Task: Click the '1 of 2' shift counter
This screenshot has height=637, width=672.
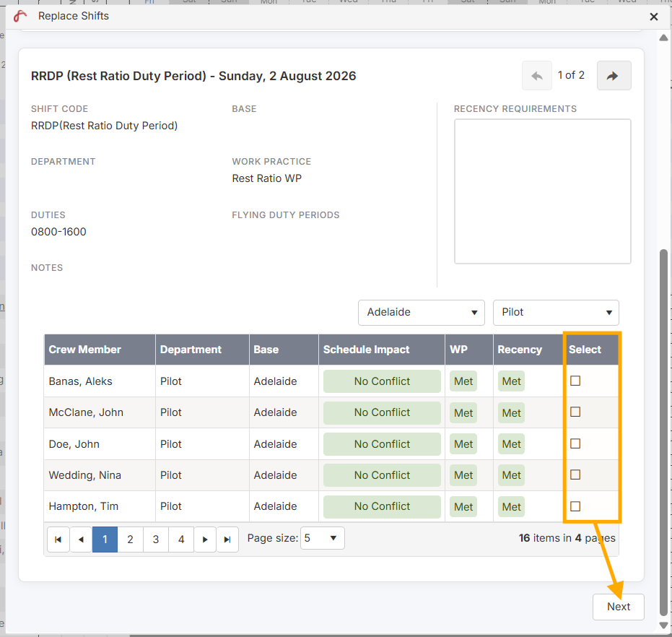Action: [571, 75]
